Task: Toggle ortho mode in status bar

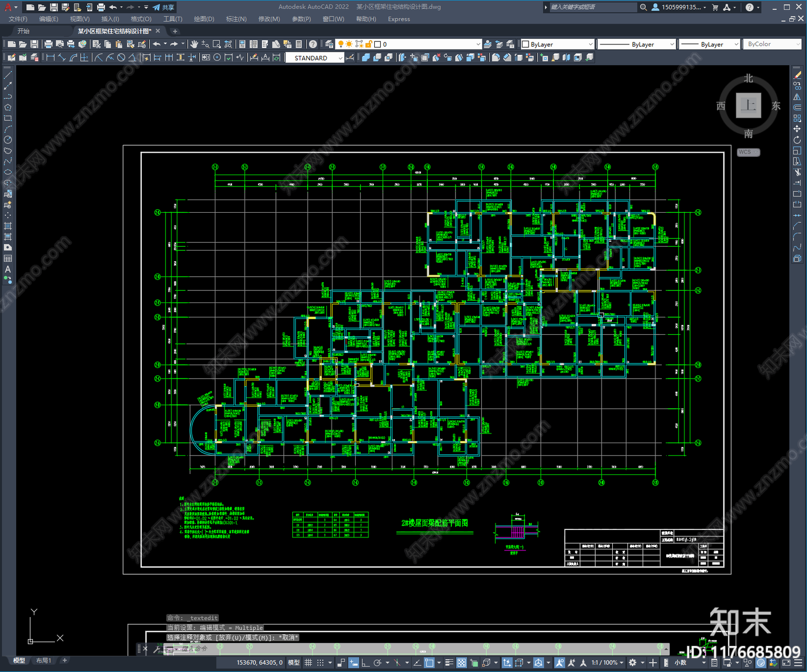Action: tap(365, 662)
